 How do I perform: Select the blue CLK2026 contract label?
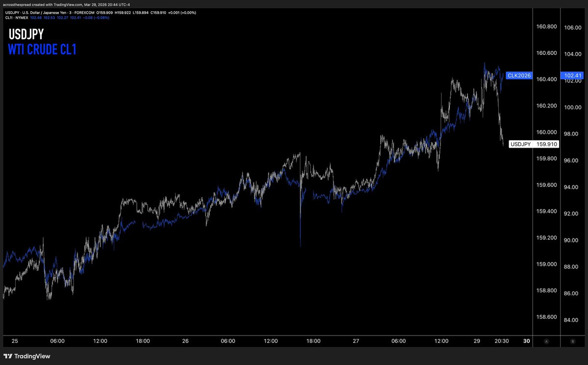click(519, 76)
